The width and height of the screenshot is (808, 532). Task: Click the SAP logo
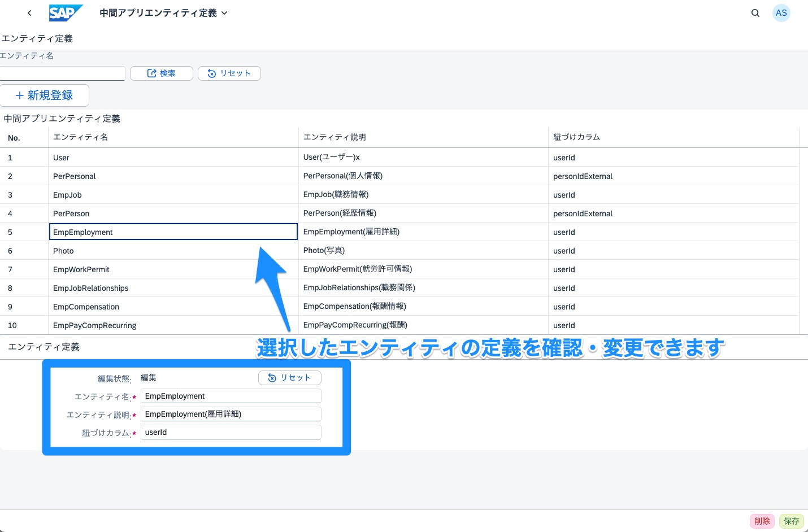pos(66,13)
